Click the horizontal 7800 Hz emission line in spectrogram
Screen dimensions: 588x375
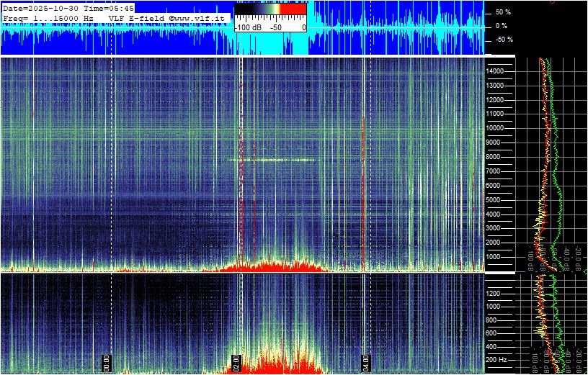tap(272, 160)
